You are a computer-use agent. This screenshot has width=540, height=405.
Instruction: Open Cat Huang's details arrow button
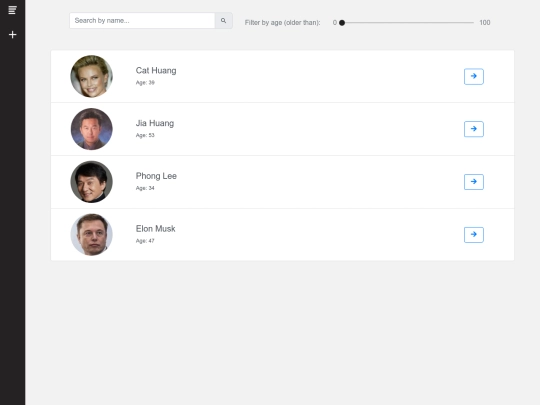click(x=474, y=76)
